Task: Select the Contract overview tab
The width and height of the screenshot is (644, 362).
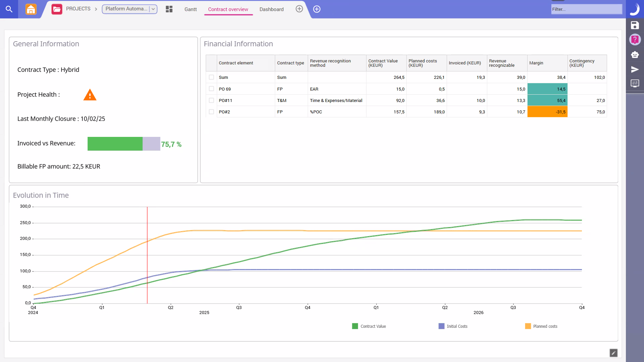Action: [228, 9]
